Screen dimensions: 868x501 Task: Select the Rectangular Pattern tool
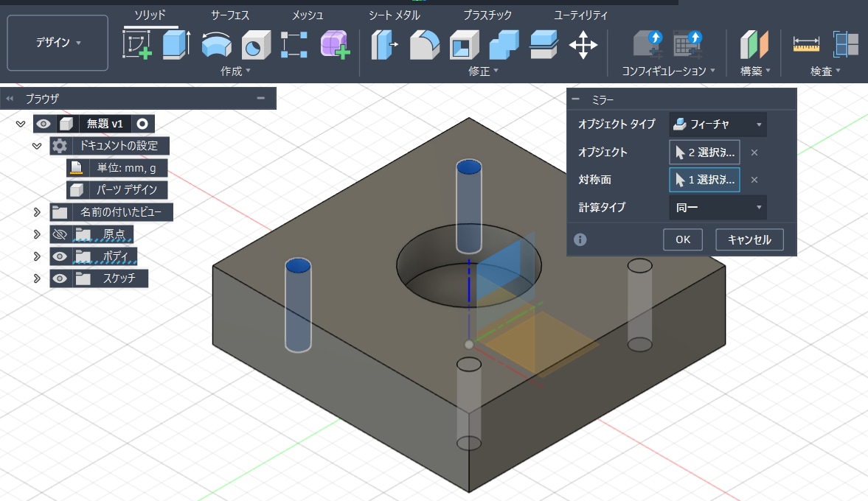[x=294, y=44]
